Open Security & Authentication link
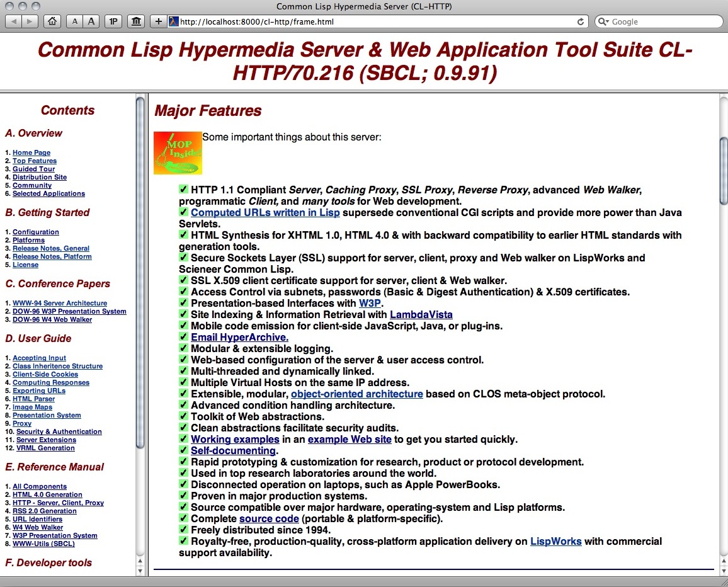728x587 pixels. pos(59,431)
